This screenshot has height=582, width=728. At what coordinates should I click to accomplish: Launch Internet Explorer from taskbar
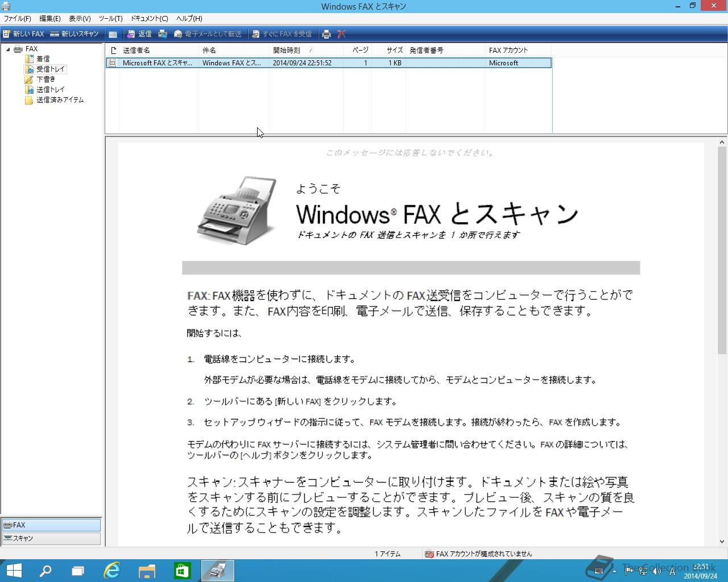(x=112, y=571)
